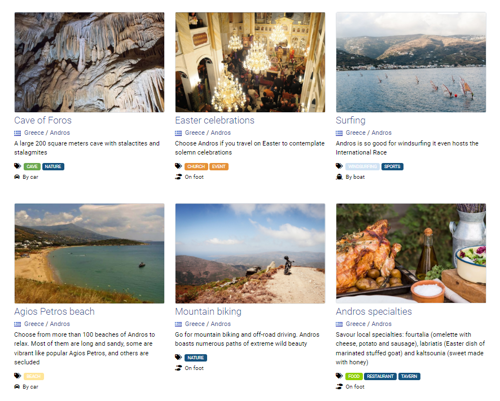Select the yellow BEACH tag
Viewport: 500px width, 401px height.
point(34,376)
